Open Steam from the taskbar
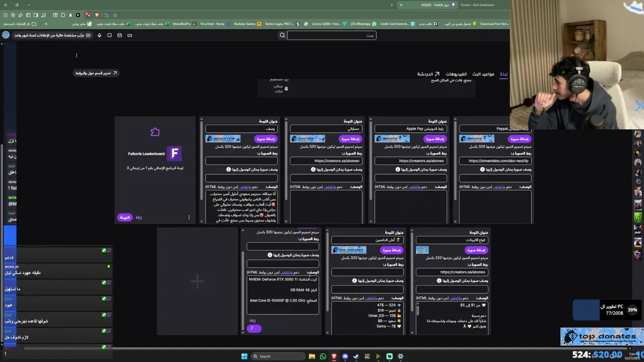Image resolution: width=644 pixels, height=362 pixels. coord(356,356)
